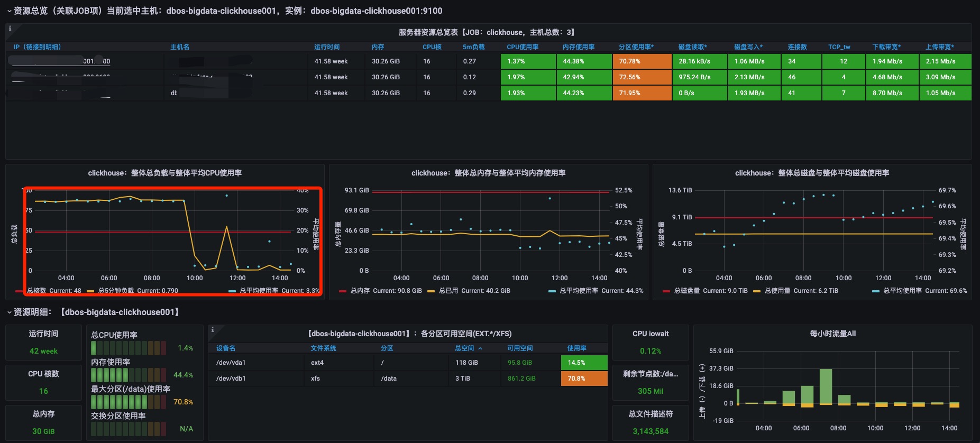Click the 44.23% memory usage cell
This screenshot has height=443, width=980.
click(x=584, y=93)
